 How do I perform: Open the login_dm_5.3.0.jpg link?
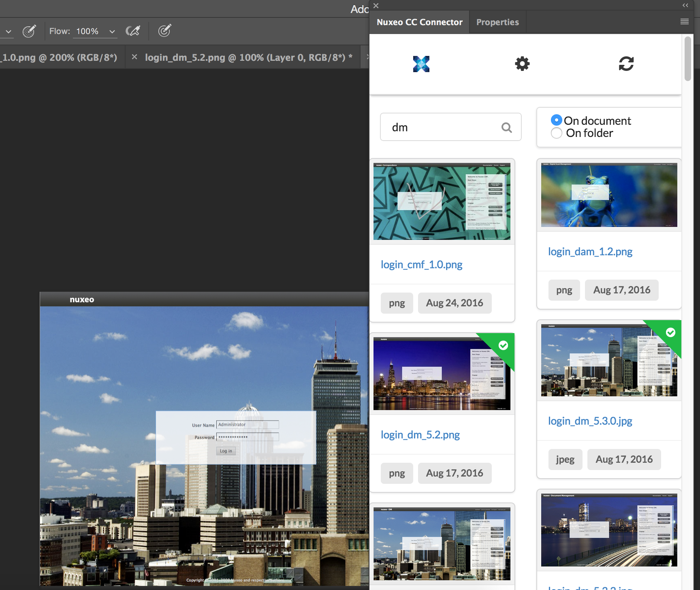pos(590,421)
